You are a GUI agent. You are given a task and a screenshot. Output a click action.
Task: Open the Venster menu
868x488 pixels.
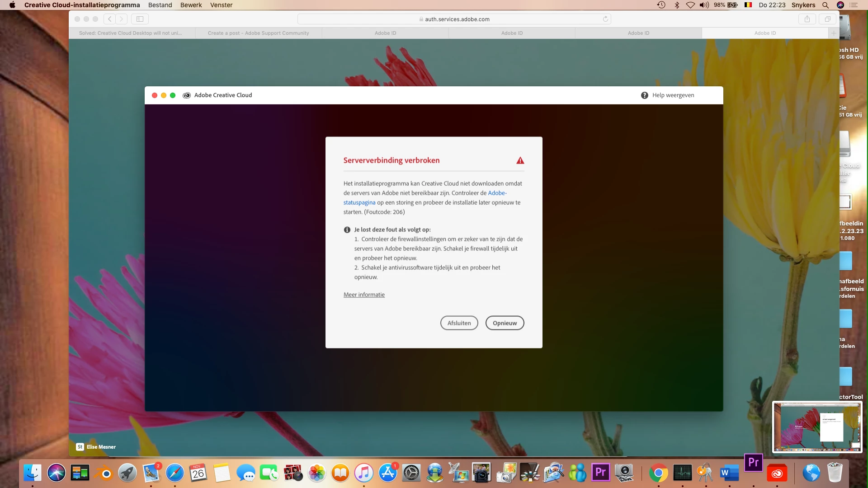(222, 5)
